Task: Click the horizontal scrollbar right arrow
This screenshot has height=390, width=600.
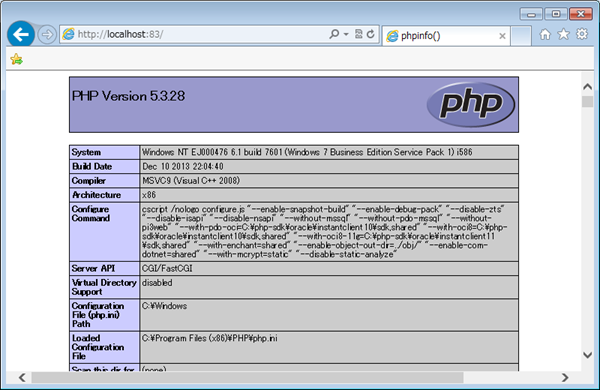Action: [565, 378]
